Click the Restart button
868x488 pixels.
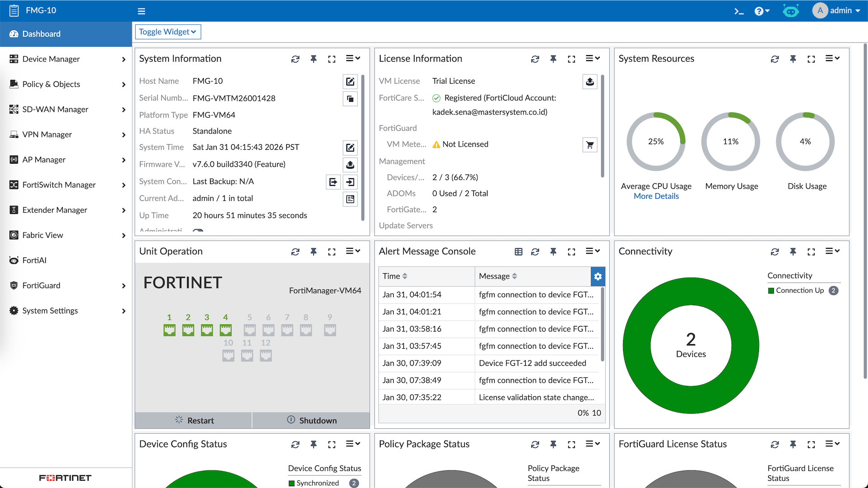click(x=194, y=420)
